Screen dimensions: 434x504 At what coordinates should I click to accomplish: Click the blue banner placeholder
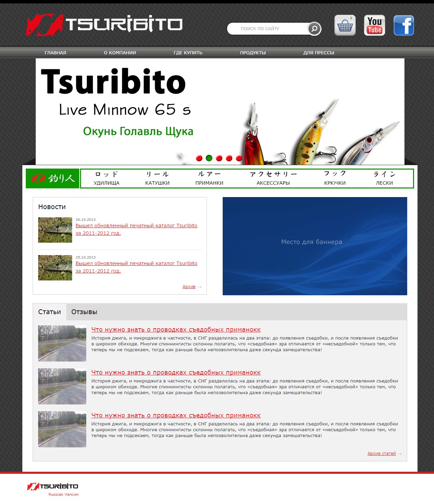click(315, 246)
